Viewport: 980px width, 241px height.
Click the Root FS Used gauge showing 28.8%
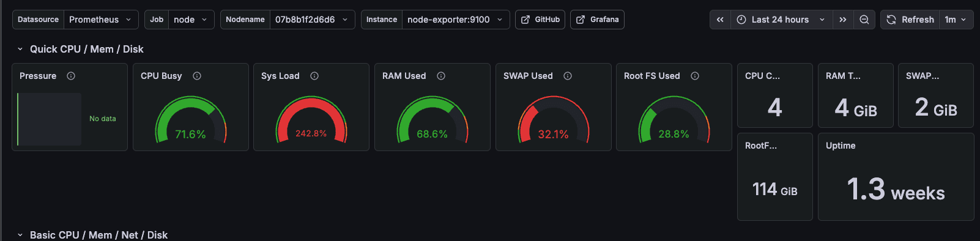(674, 120)
